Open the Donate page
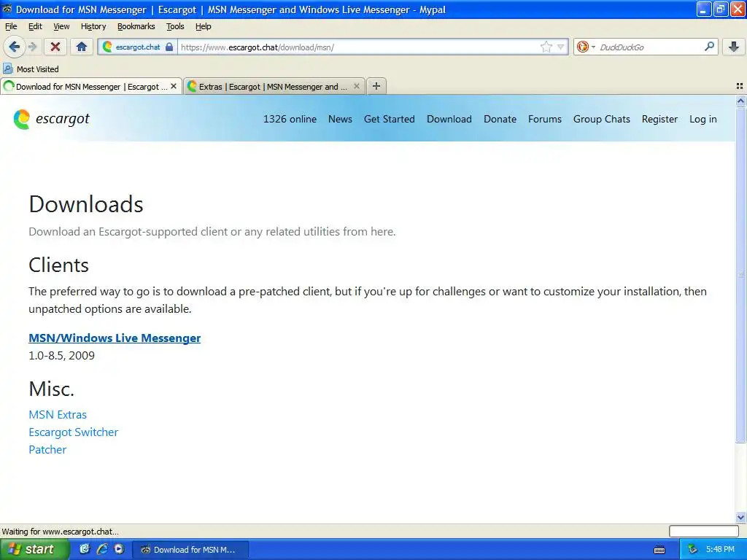This screenshot has width=747, height=560. pos(500,119)
